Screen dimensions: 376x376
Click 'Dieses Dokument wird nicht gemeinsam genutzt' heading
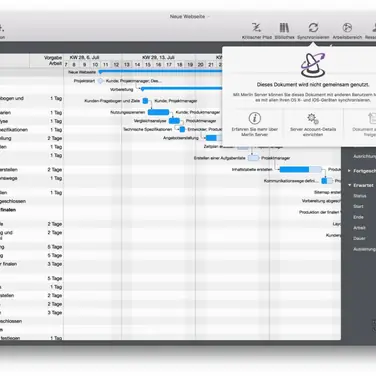point(313,85)
